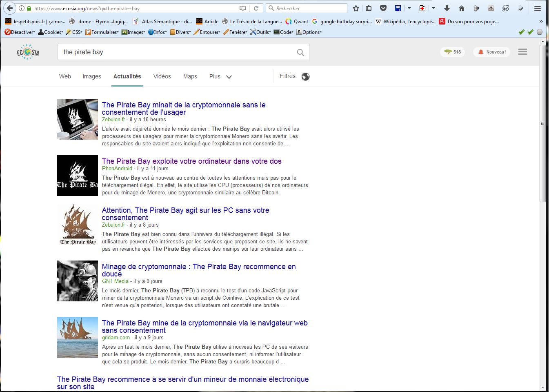
Task: Bookmark this page with the star icon
Action: coord(356,8)
